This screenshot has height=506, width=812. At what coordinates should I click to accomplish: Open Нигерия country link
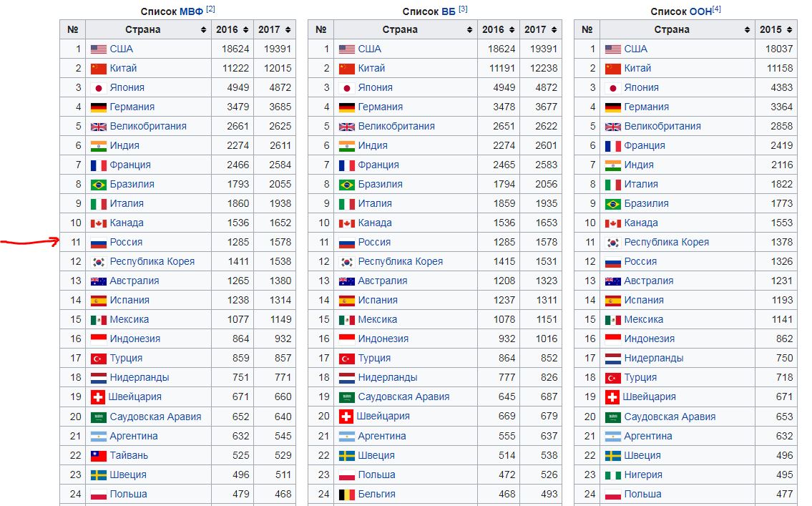[x=643, y=475]
